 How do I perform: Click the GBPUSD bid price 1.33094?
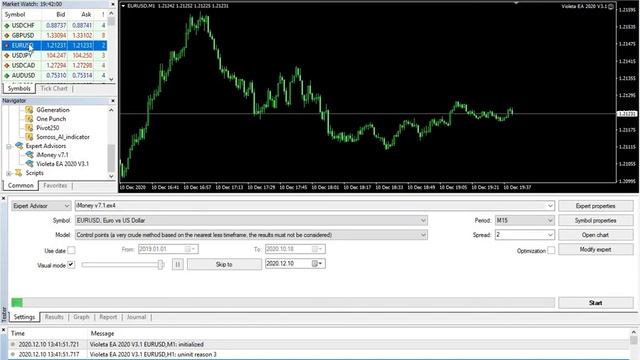[x=56, y=36]
